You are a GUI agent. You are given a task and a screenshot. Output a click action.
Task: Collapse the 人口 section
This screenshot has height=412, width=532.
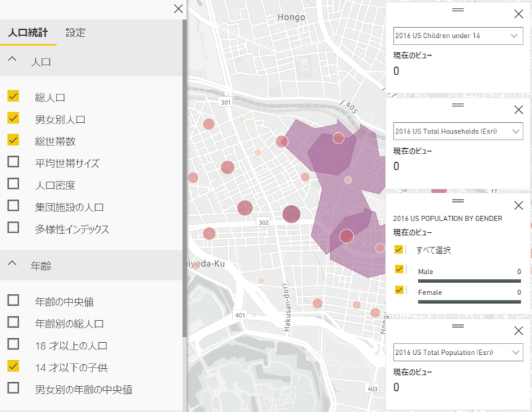(x=12, y=59)
